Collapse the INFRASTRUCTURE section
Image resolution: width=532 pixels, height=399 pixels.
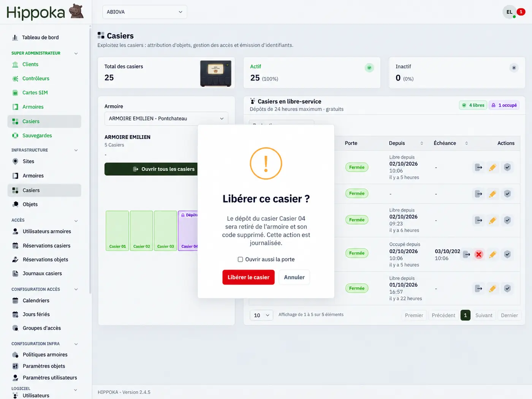click(x=76, y=150)
